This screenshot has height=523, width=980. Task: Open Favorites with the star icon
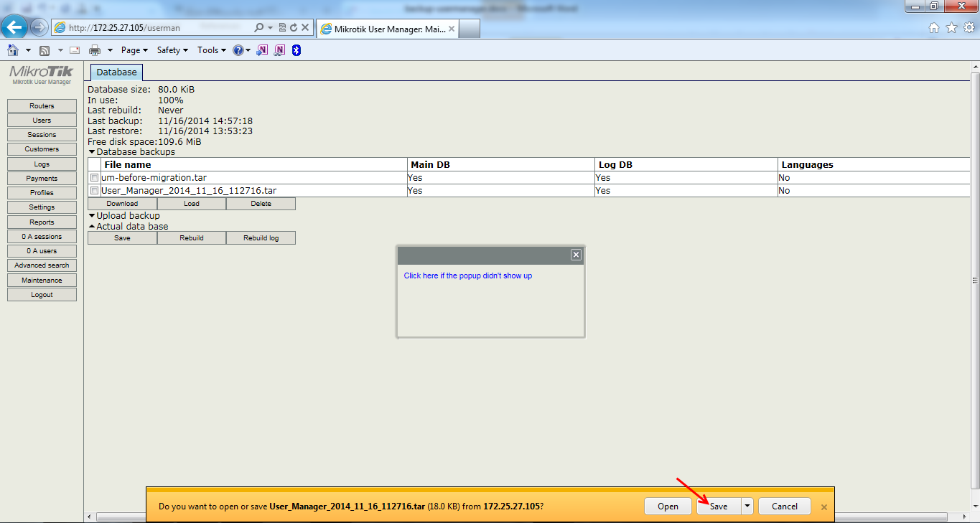coord(951,27)
